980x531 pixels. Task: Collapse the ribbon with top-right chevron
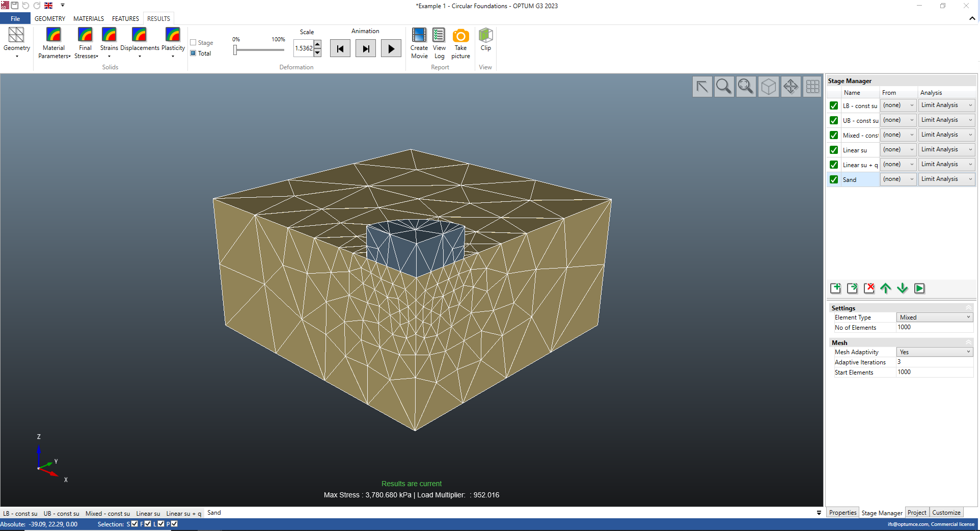point(972,18)
